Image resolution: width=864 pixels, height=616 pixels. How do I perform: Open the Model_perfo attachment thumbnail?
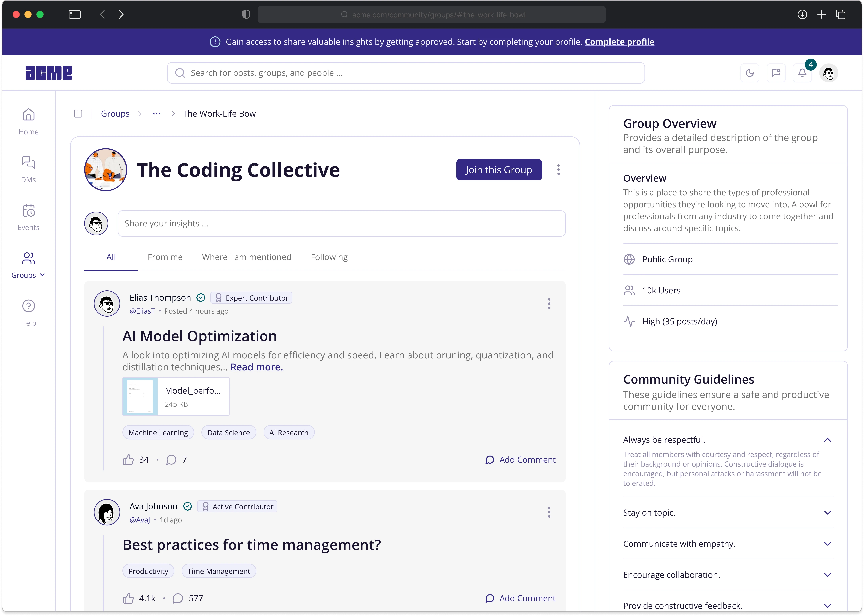[140, 396]
